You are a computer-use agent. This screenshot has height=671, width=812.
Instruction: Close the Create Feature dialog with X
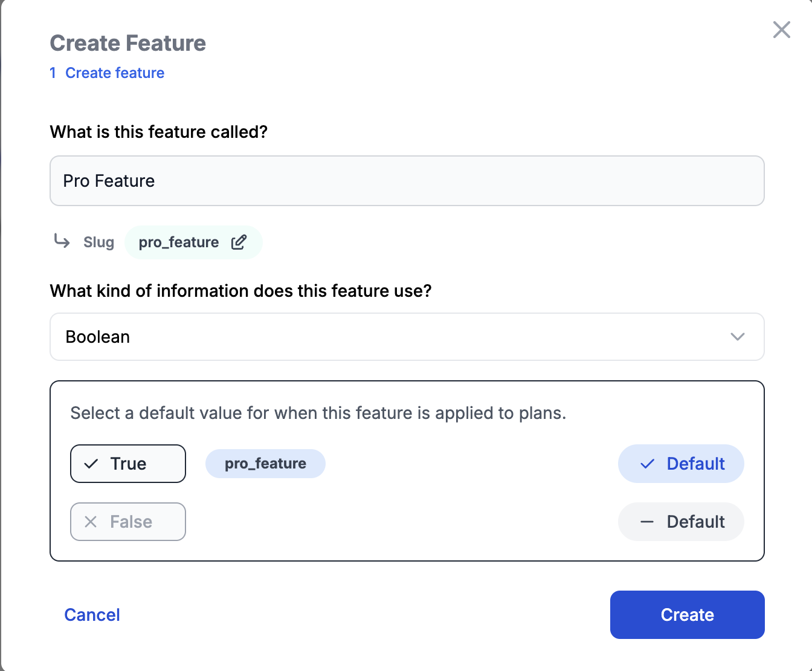pyautogui.click(x=781, y=30)
